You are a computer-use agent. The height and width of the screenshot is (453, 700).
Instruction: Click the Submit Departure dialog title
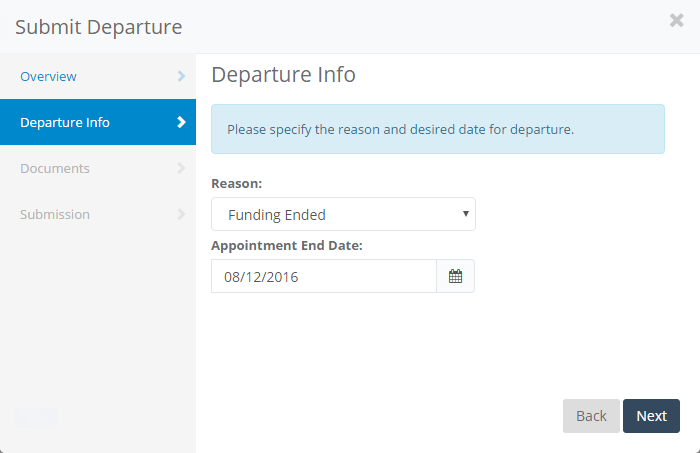tap(99, 27)
